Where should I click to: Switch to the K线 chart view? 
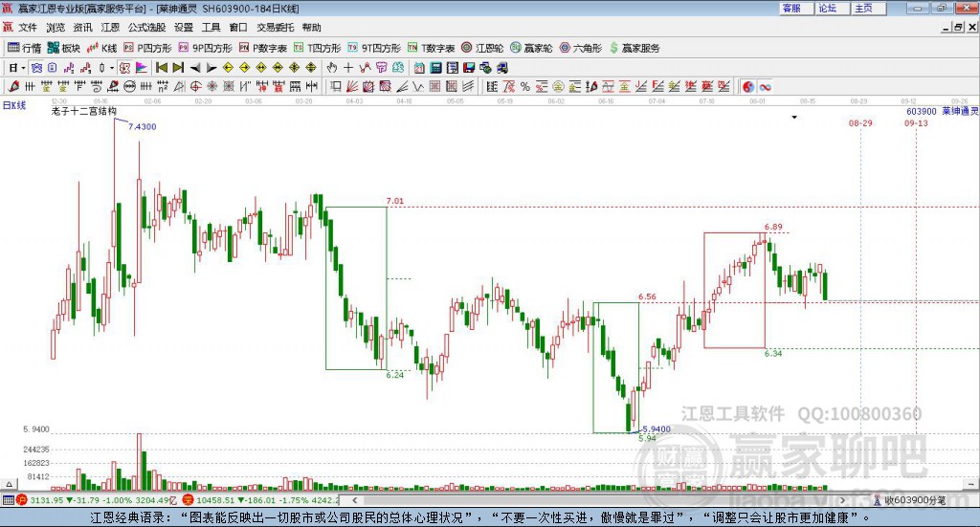pyautogui.click(x=101, y=48)
